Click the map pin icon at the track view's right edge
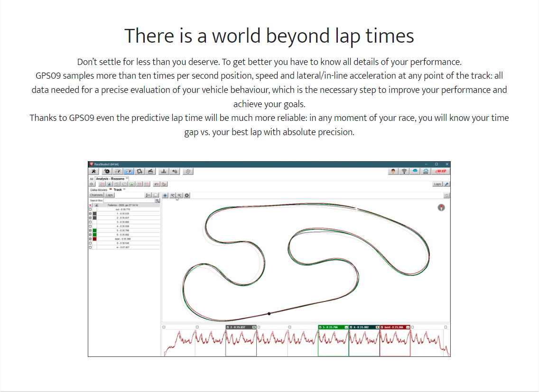539x392 pixels. pyautogui.click(x=446, y=195)
